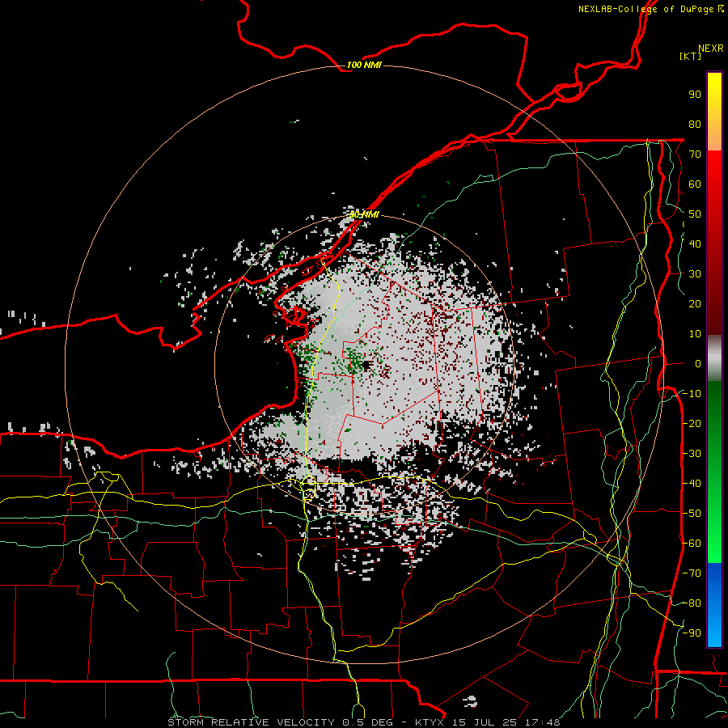Click the KTYX station identifier in caption
Viewport: 728px width, 728px height.
click(430, 722)
